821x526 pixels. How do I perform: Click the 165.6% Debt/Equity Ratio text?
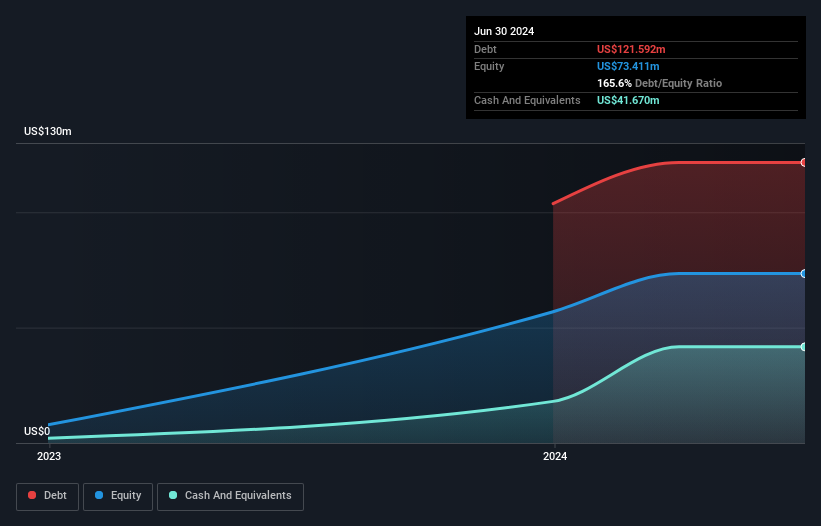click(659, 83)
